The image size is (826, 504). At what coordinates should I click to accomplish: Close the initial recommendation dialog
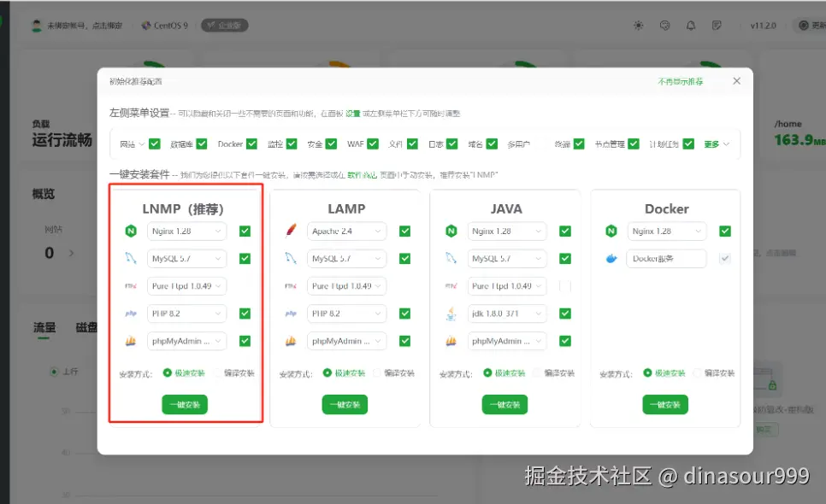(736, 81)
